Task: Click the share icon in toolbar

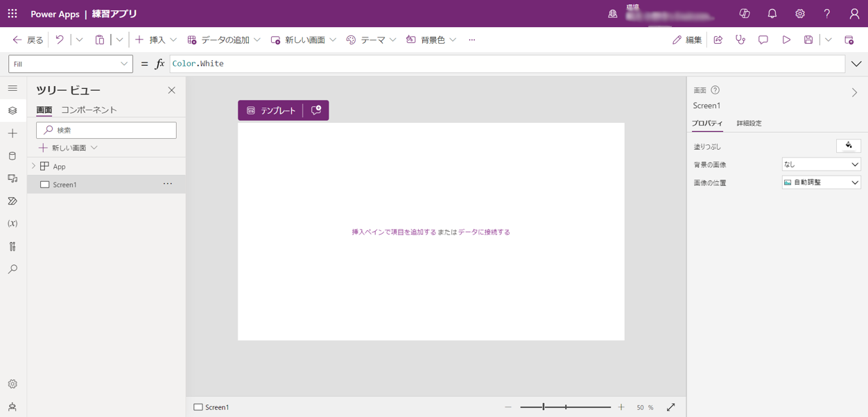Action: point(718,40)
